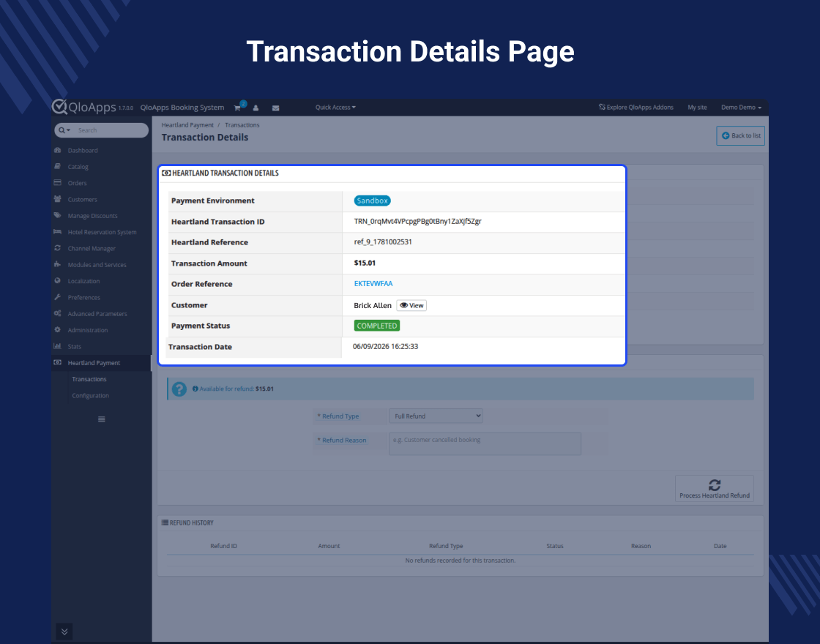Click the Manage Discounts tag icon
The height and width of the screenshot is (644, 820).
click(58, 215)
